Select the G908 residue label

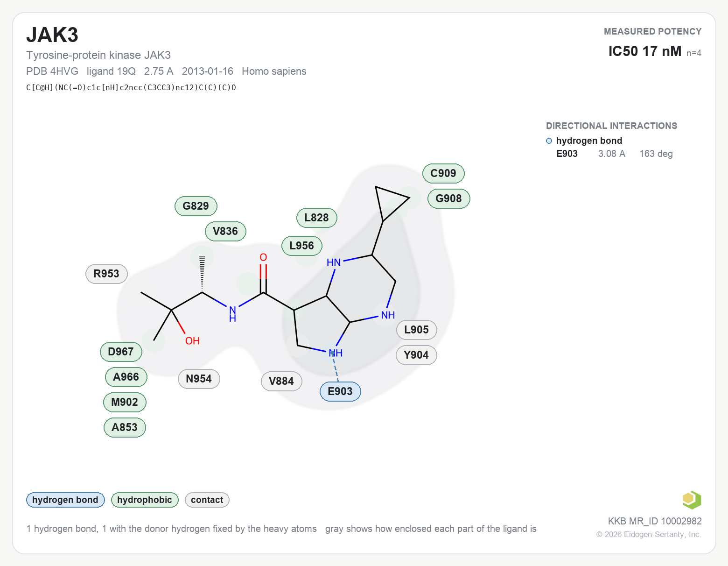tap(448, 198)
